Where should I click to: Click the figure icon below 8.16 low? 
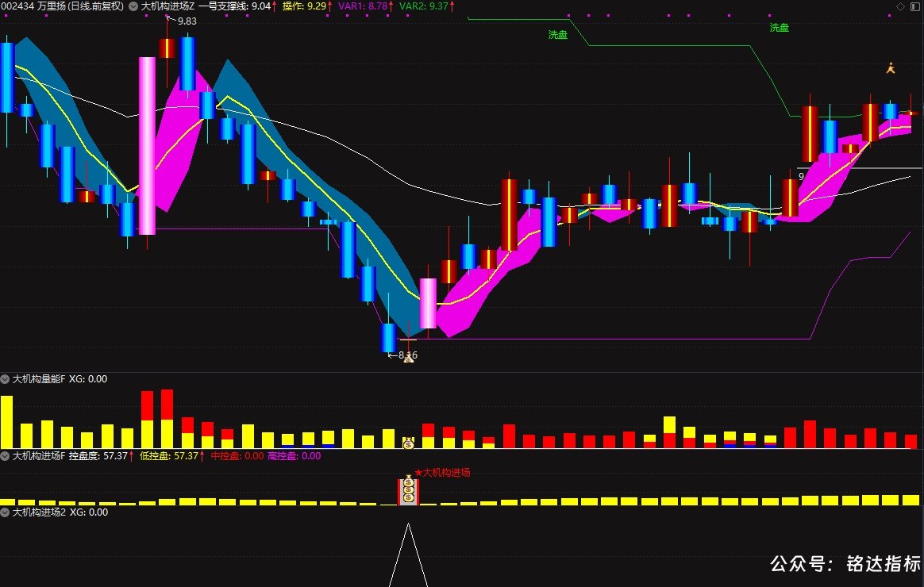tap(408, 358)
